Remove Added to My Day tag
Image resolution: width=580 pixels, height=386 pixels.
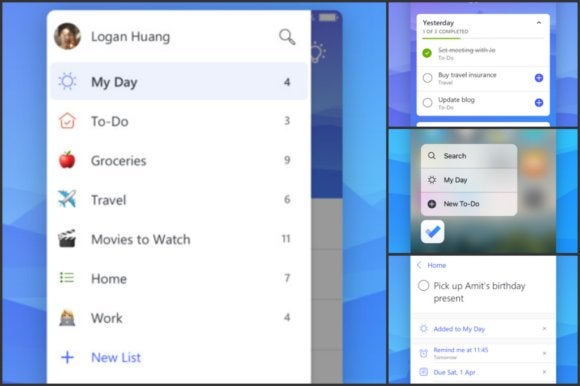[x=544, y=329]
